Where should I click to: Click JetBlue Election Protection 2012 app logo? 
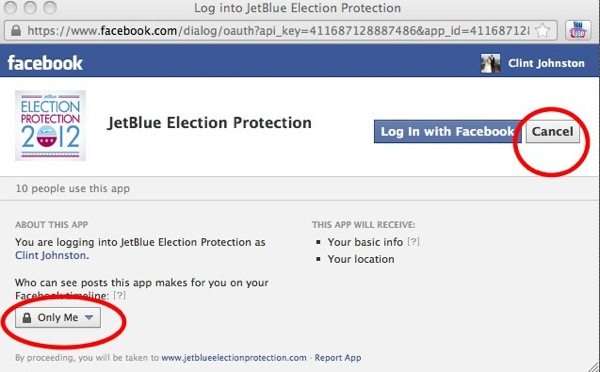50,126
